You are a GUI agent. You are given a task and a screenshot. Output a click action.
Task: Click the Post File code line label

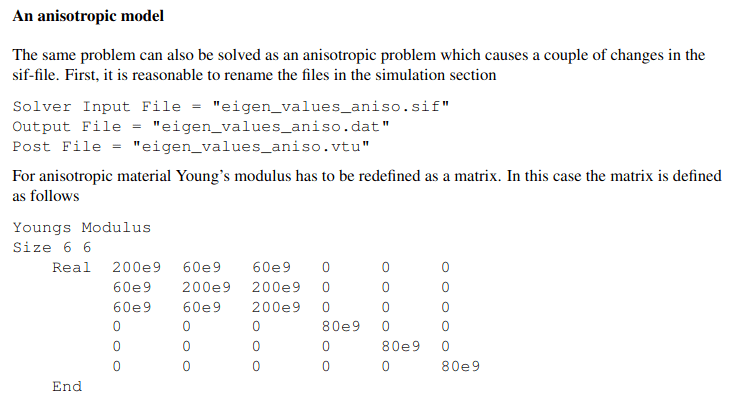point(57,146)
